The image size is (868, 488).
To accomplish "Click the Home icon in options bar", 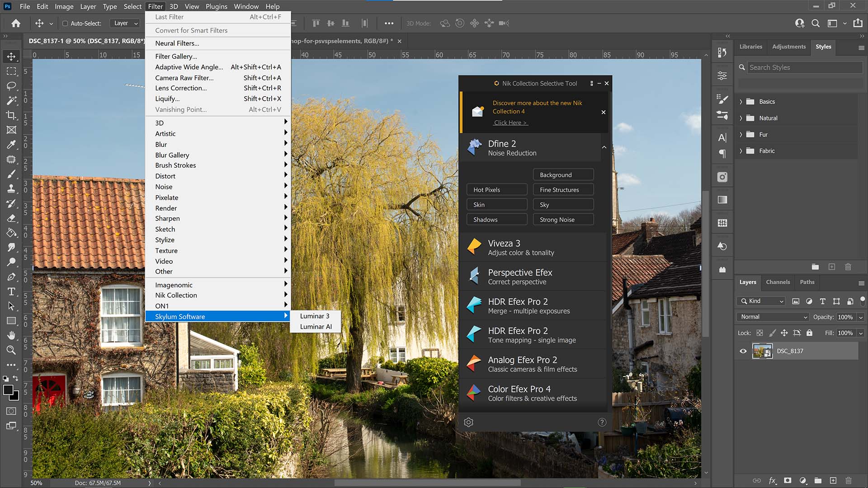I will (x=16, y=23).
